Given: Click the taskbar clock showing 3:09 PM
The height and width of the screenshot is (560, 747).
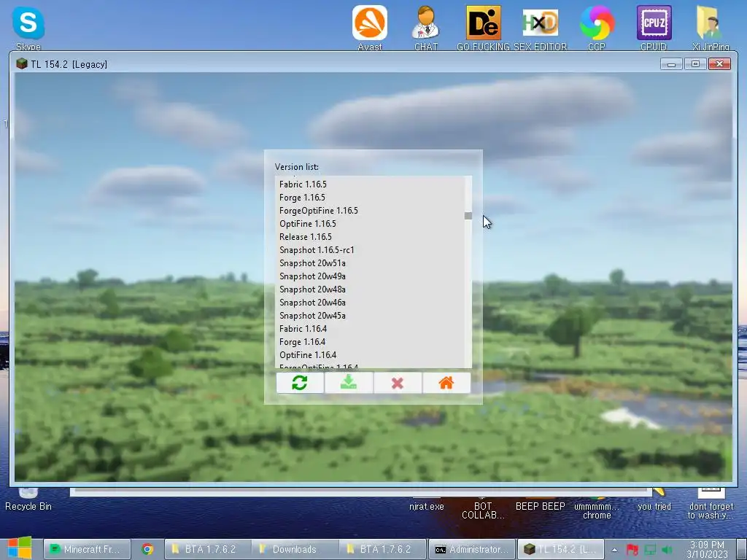Looking at the screenshot, I should (707, 549).
